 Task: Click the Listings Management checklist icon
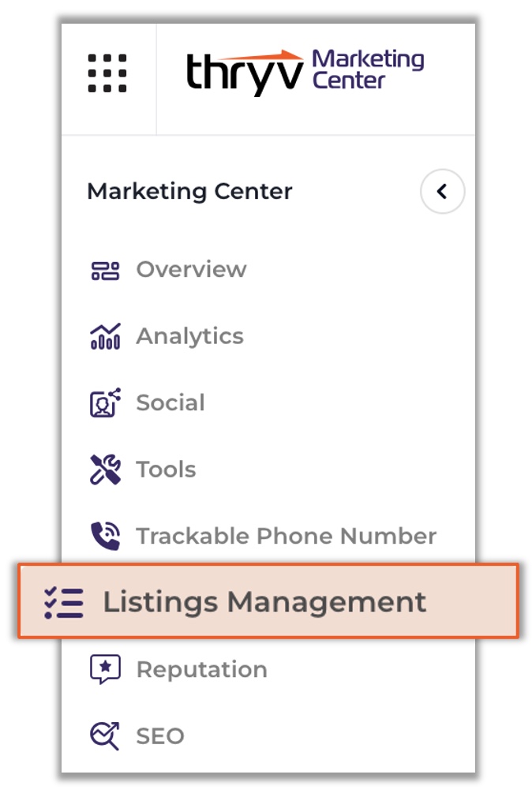tap(64, 603)
